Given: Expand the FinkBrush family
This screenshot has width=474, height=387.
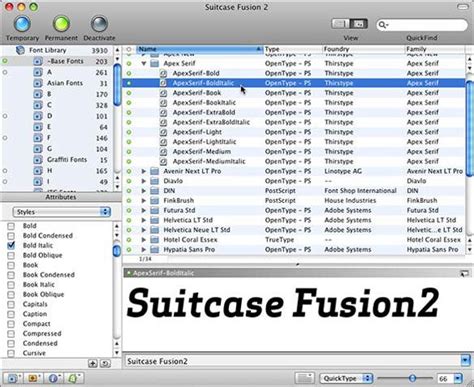Looking at the screenshot, I should point(144,201).
